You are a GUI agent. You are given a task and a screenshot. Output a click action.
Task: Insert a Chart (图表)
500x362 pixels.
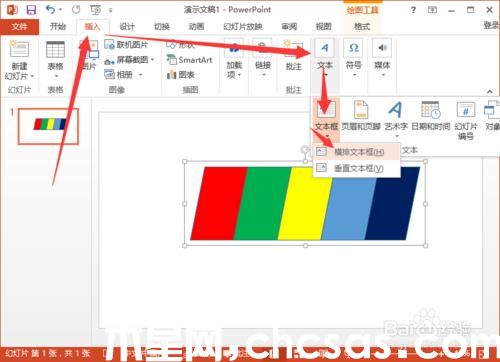point(181,75)
